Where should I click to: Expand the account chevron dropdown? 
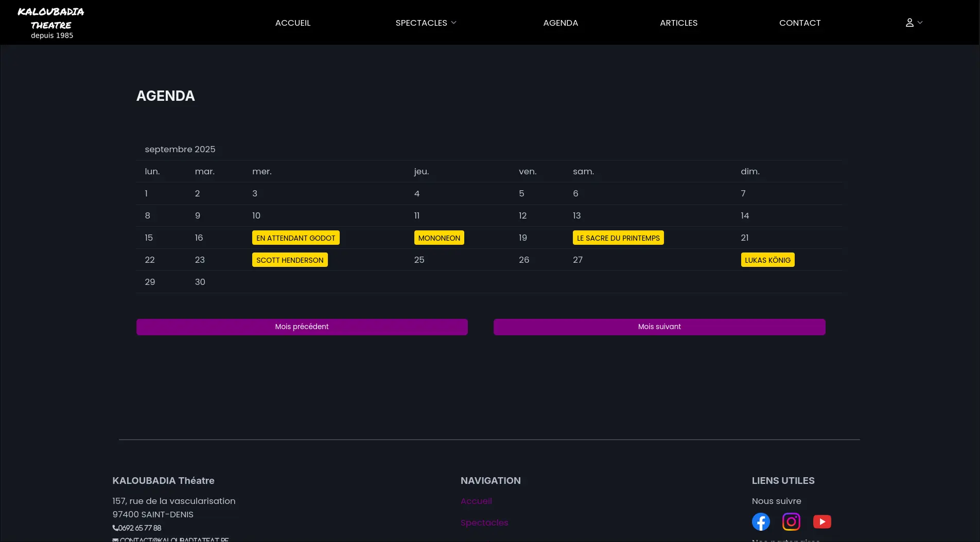[x=920, y=23]
